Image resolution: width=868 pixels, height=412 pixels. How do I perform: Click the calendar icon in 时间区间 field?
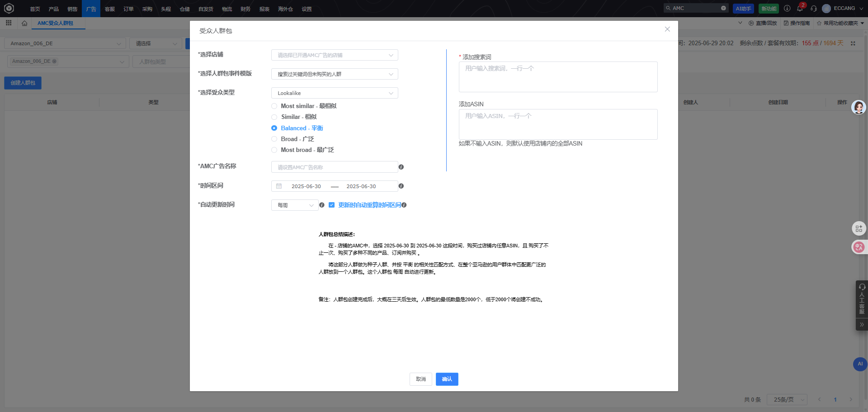click(279, 186)
